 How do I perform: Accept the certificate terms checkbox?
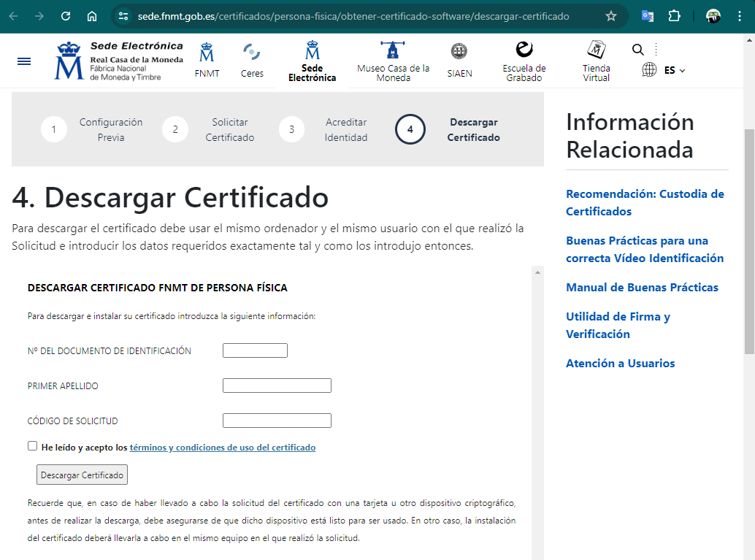[x=32, y=446]
